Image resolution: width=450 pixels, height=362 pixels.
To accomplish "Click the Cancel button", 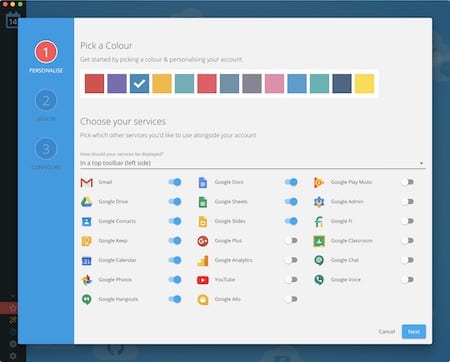I will tap(387, 332).
